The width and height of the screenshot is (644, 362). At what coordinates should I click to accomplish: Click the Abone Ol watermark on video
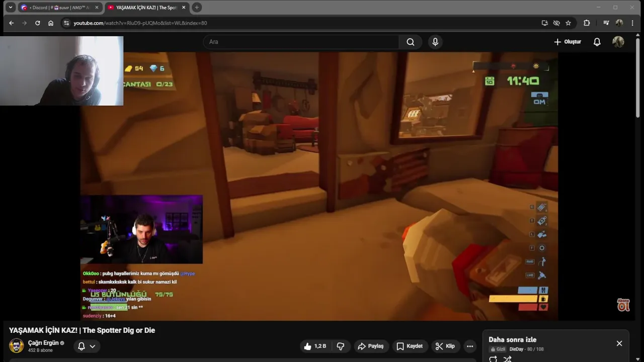pyautogui.click(x=623, y=305)
